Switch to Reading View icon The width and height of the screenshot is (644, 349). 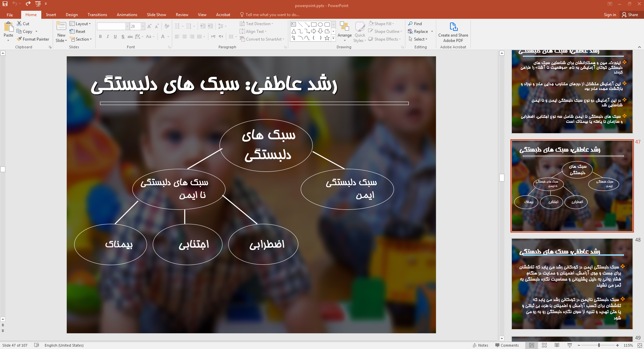557,345
